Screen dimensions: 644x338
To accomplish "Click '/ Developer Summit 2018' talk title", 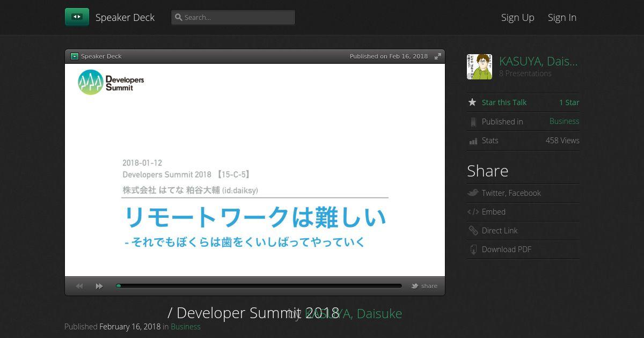I will [253, 313].
